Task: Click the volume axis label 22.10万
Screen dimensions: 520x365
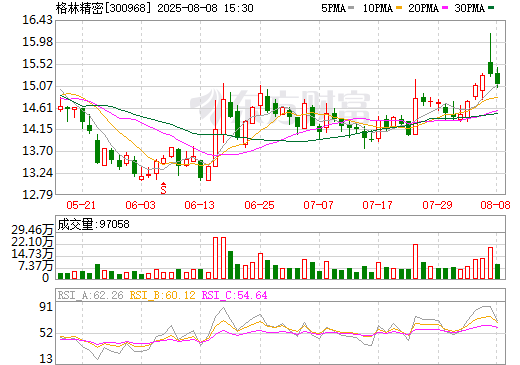Action: [32, 242]
